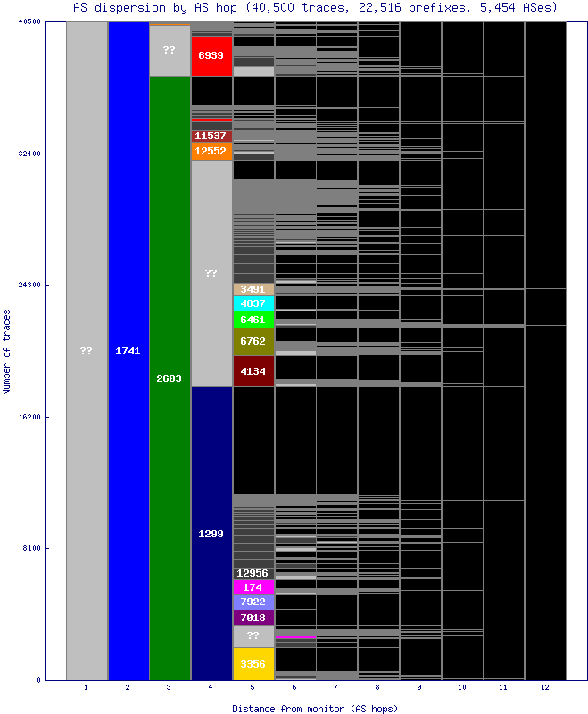This screenshot has width=588, height=714.
Task: Select the light blue AS 7922 block
Action: (253, 602)
